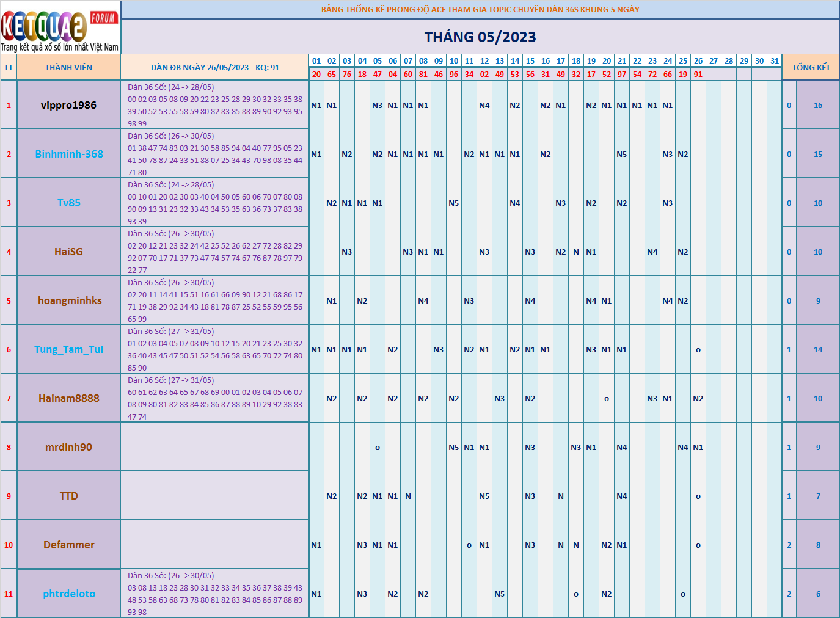Click row number 11 in TT column

9,594
